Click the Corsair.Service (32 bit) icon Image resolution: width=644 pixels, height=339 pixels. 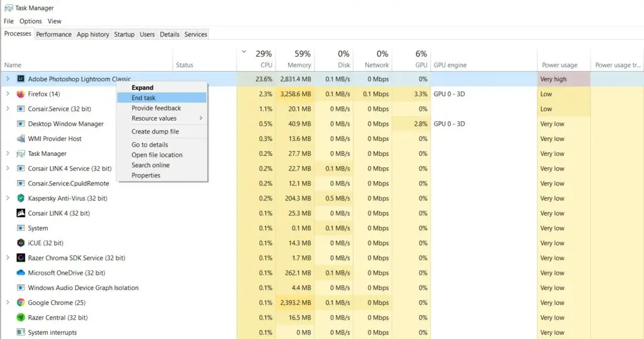[x=21, y=109]
